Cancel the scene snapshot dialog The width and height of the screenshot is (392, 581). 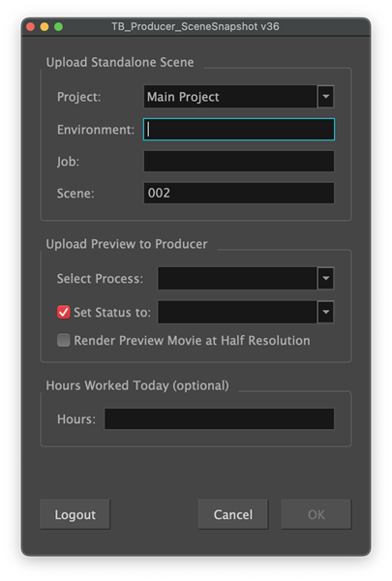point(233,514)
